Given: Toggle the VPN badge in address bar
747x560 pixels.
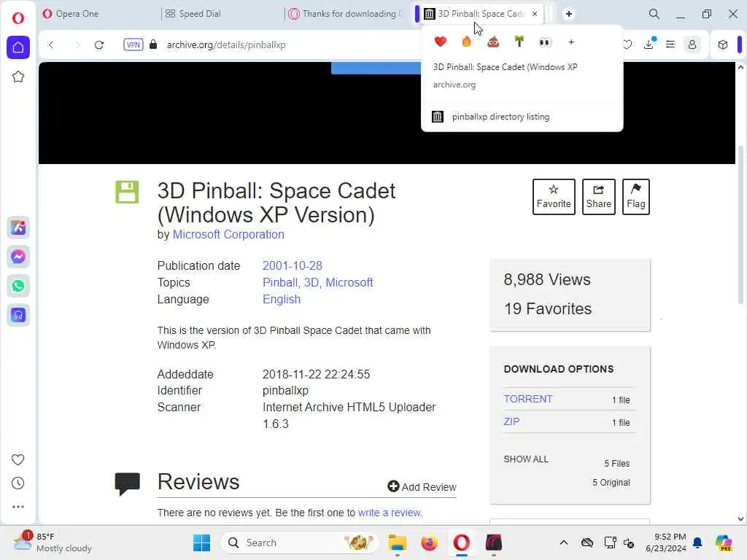Looking at the screenshot, I should (133, 44).
